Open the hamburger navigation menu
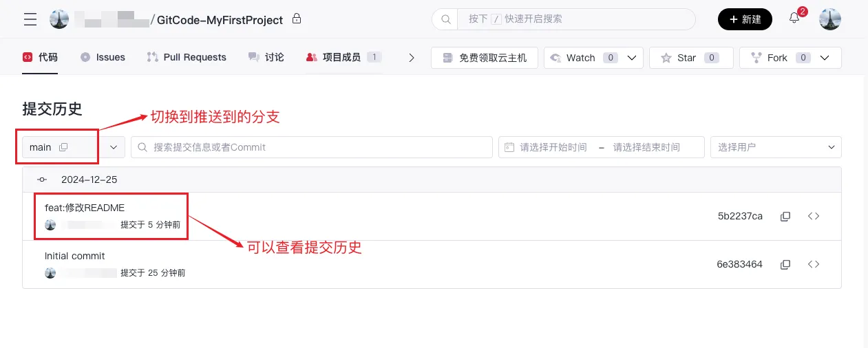 30,19
